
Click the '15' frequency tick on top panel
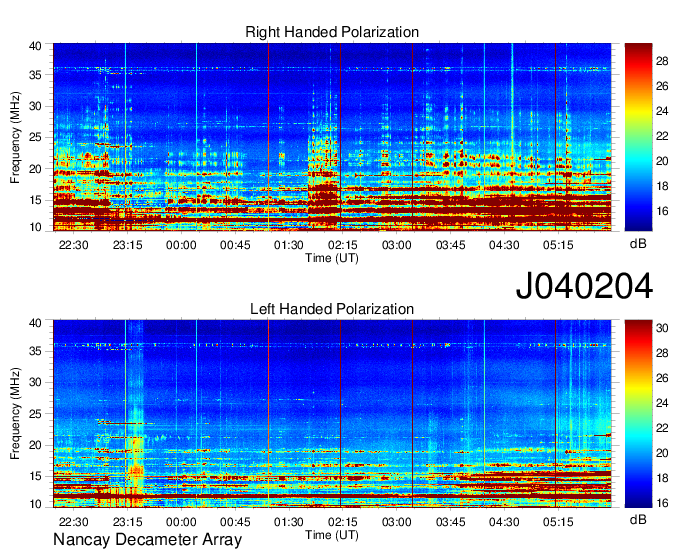point(35,200)
